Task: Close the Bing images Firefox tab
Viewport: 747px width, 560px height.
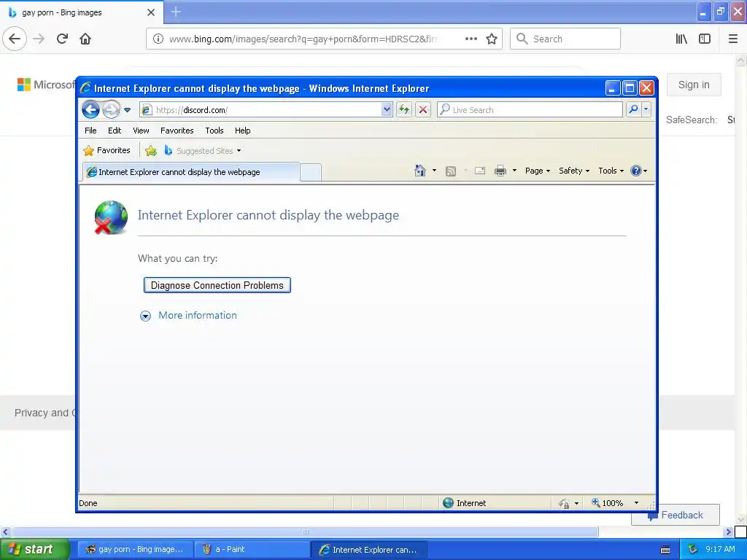Action: coord(151,12)
